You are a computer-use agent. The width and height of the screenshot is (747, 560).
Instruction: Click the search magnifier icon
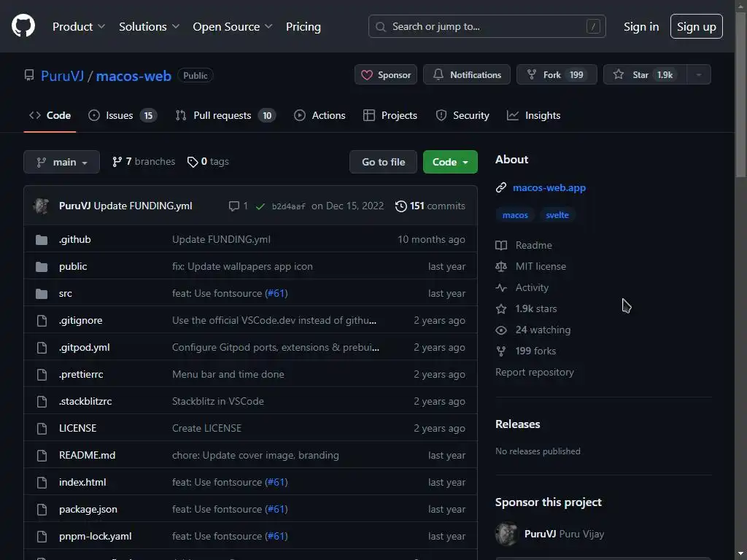(x=380, y=27)
